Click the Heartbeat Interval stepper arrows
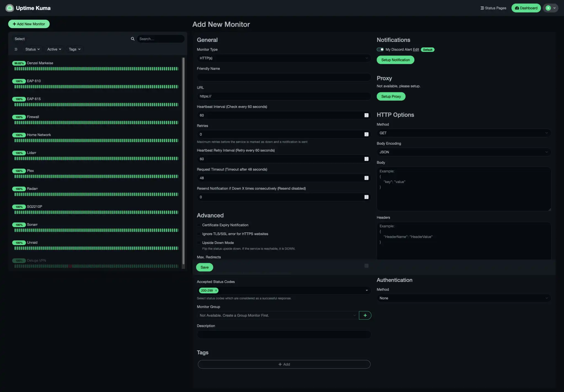The image size is (564, 392). 366,115
